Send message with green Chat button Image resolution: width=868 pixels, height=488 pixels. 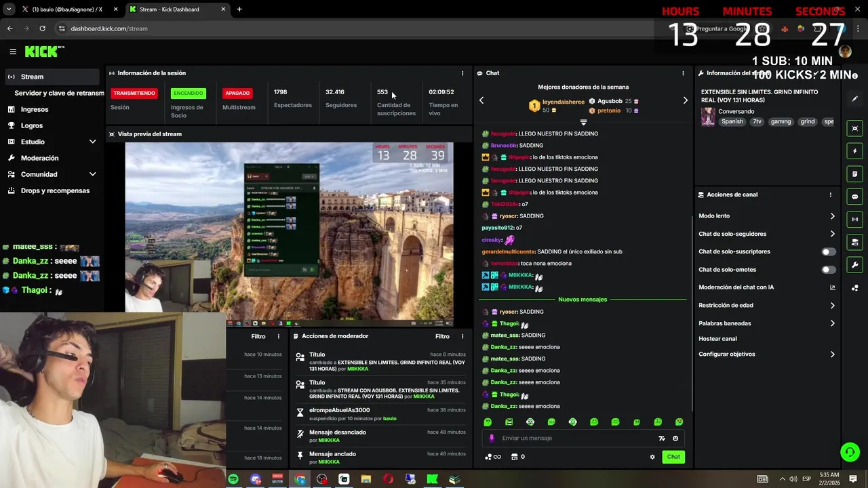click(x=673, y=457)
